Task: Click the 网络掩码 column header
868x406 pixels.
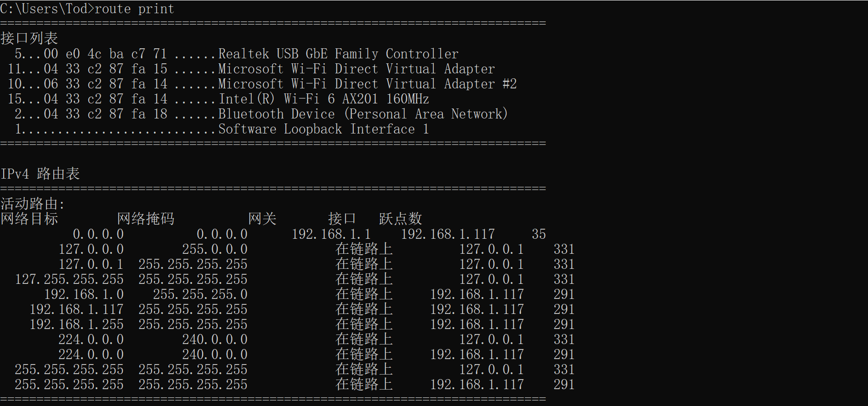Action: (x=146, y=219)
